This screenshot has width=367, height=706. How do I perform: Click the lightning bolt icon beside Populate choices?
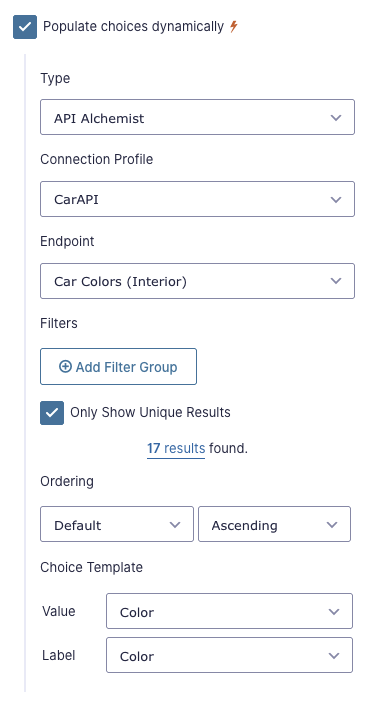point(233,27)
